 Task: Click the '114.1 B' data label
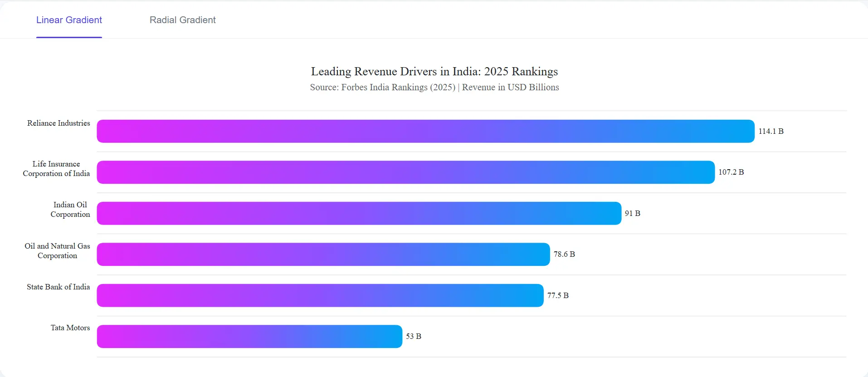[771, 131]
